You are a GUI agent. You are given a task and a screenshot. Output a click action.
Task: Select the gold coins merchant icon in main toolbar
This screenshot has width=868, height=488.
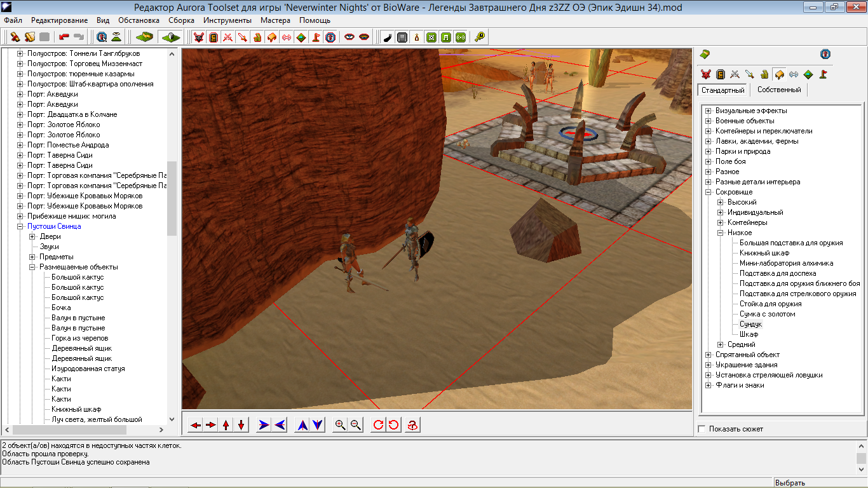(x=257, y=37)
